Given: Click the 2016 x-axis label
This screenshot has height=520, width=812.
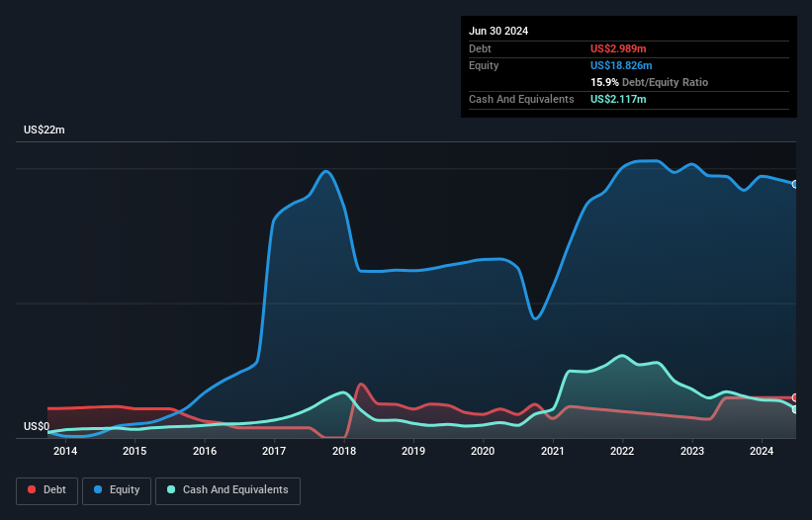Looking at the screenshot, I should (205, 451).
